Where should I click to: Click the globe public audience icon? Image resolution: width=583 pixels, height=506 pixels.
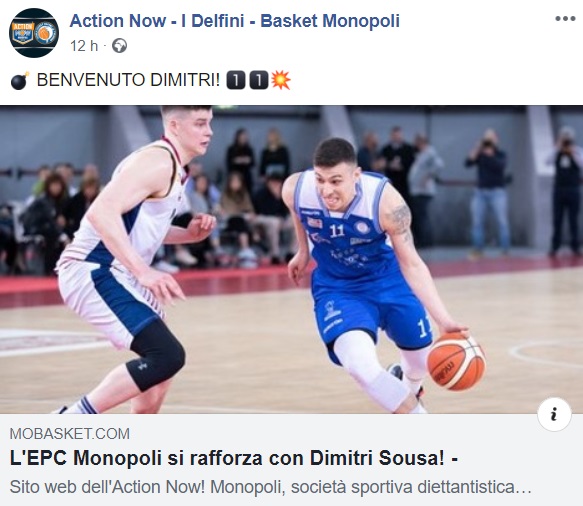[x=119, y=46]
